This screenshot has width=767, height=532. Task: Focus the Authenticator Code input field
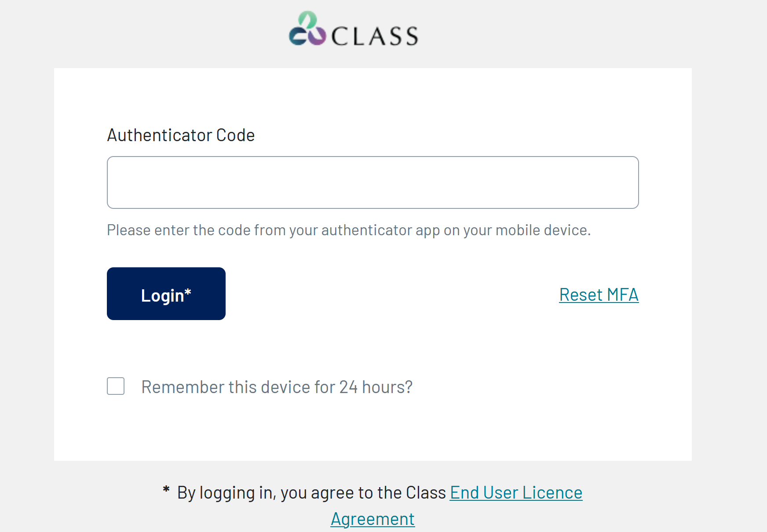point(373,182)
